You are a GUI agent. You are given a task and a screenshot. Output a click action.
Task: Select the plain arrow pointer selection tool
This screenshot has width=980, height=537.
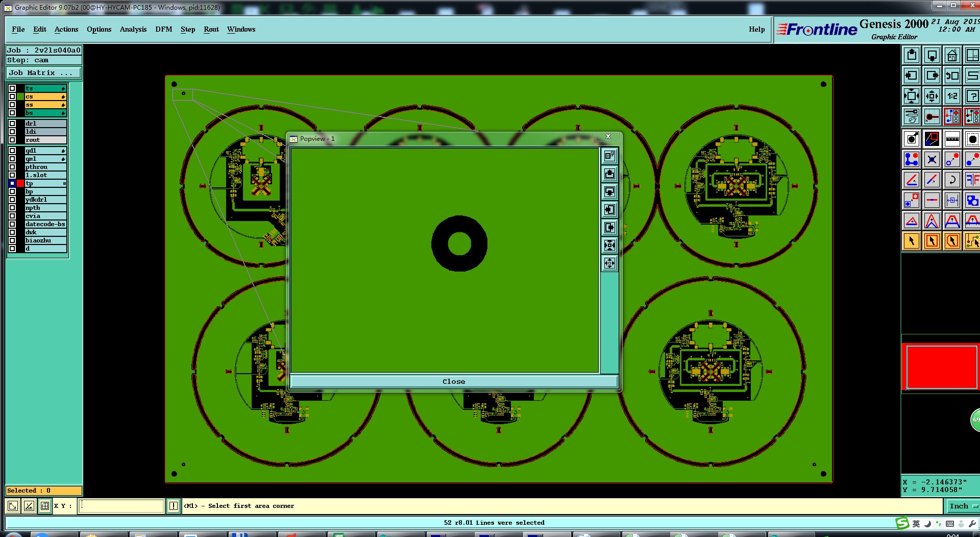point(912,241)
